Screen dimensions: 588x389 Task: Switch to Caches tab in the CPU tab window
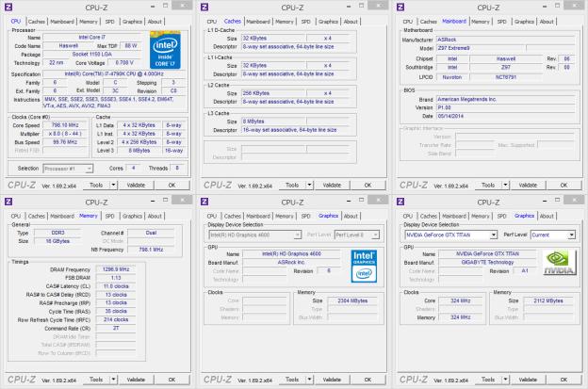[37, 22]
